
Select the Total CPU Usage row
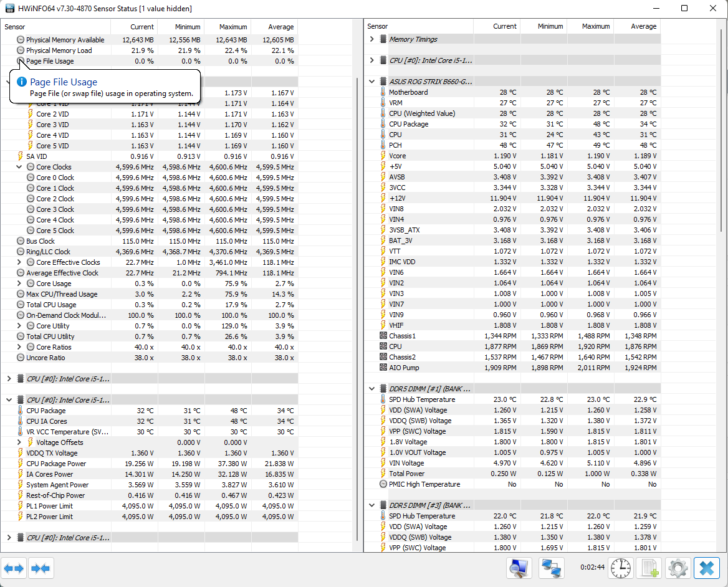(149, 305)
